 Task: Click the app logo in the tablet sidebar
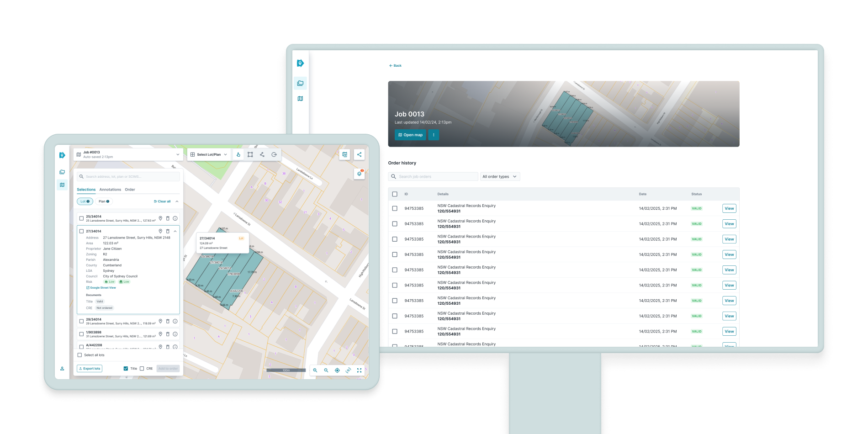[x=62, y=155]
